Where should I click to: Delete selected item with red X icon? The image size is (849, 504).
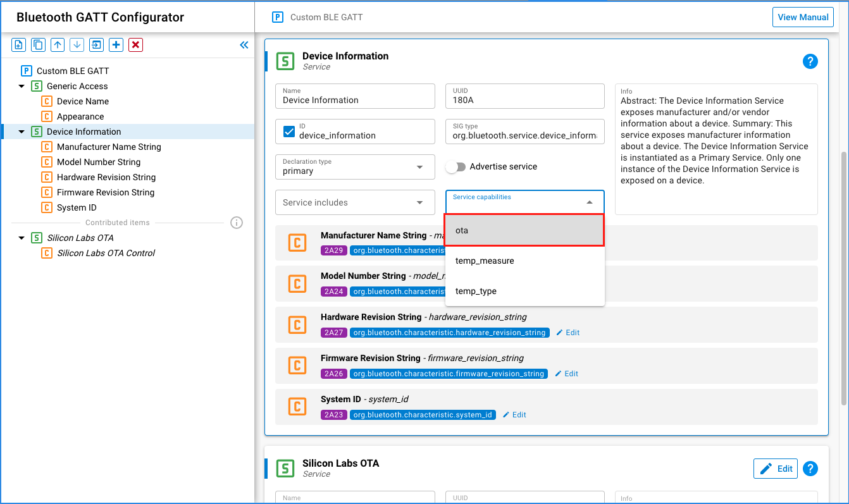coord(135,45)
